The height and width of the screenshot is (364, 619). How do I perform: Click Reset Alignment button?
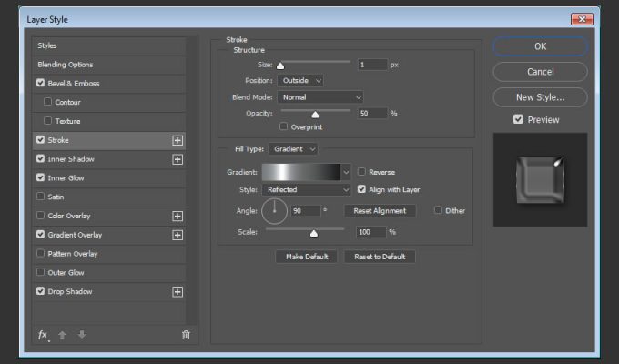coord(380,211)
